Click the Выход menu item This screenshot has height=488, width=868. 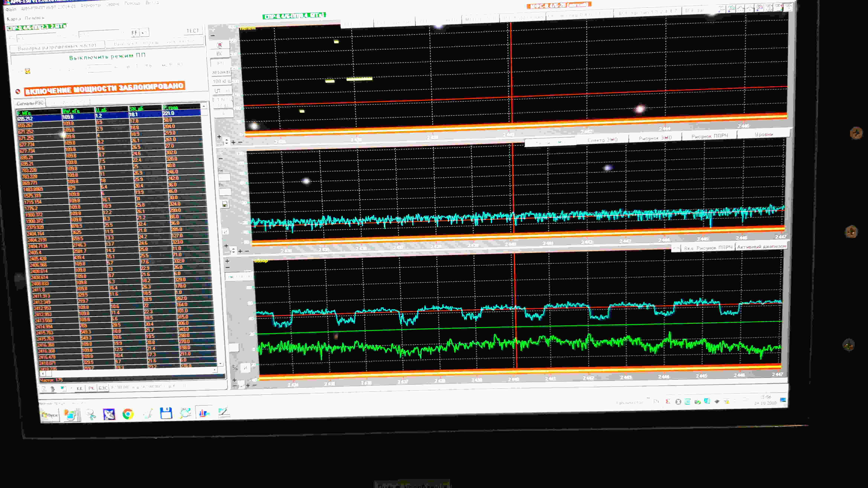pos(152,3)
